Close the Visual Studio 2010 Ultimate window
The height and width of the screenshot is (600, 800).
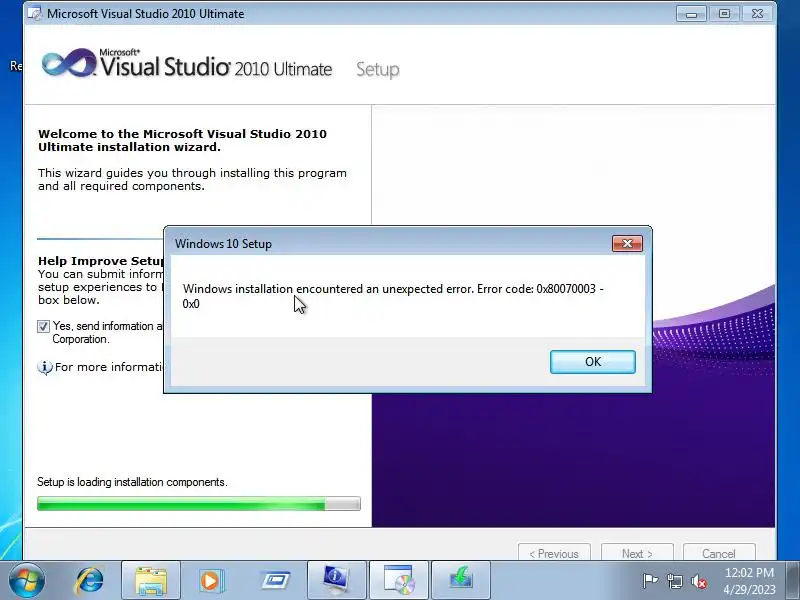[x=758, y=14]
